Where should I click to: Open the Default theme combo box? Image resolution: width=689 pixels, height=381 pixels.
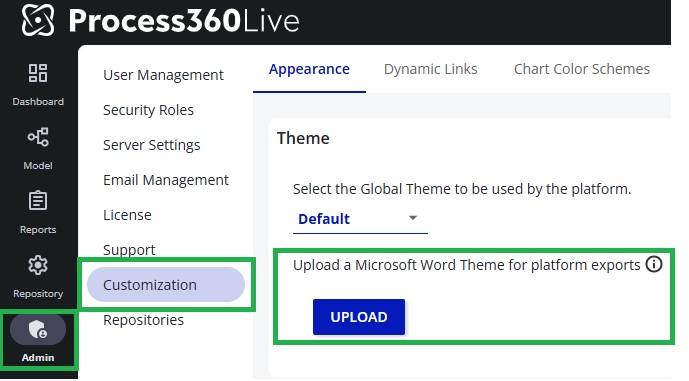point(360,219)
